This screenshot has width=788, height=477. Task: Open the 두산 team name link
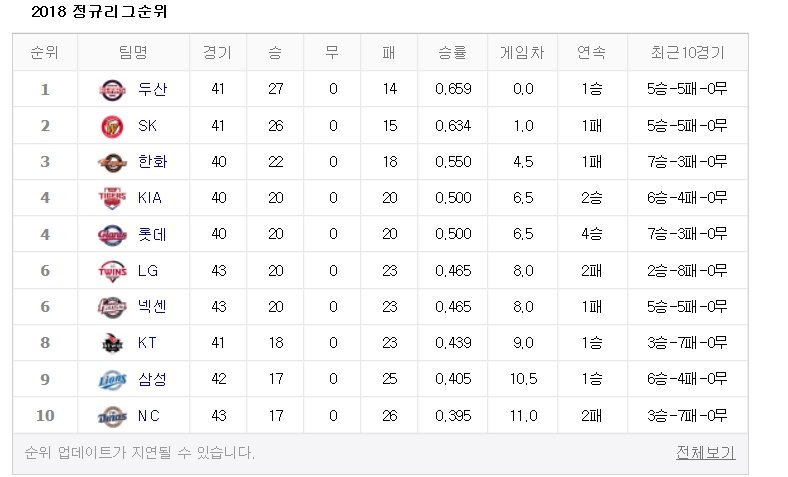tap(152, 89)
